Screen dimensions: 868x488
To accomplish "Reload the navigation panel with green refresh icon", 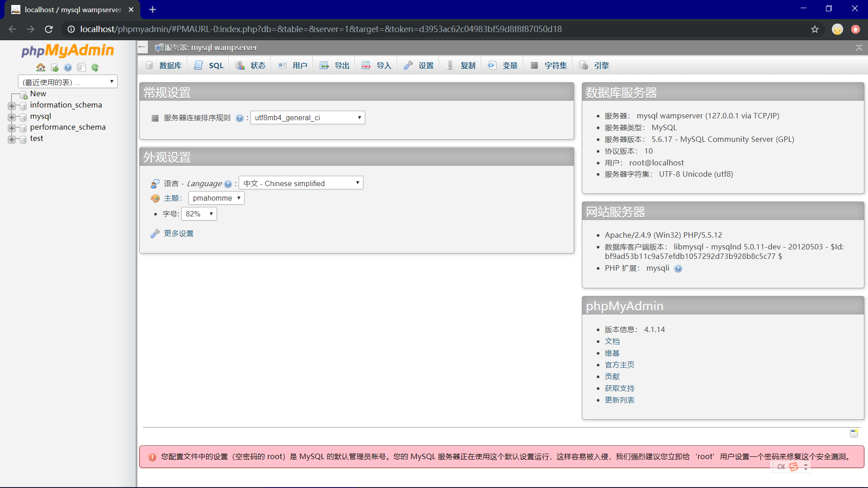I will point(95,68).
